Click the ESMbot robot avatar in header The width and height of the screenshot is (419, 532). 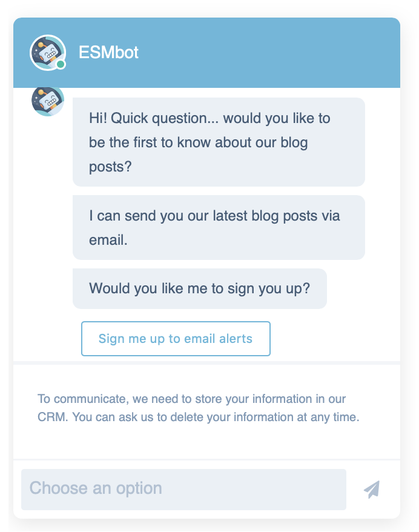tap(47, 53)
